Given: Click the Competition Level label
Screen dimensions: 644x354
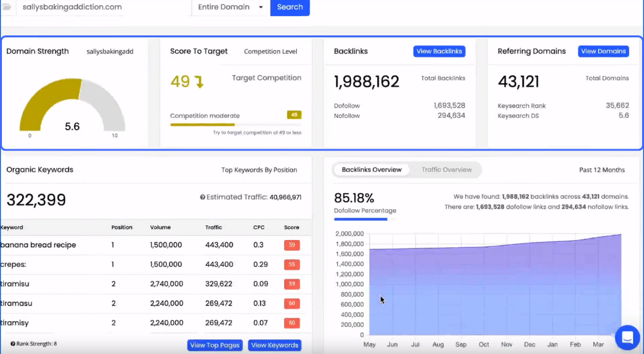Looking at the screenshot, I should tap(270, 51).
